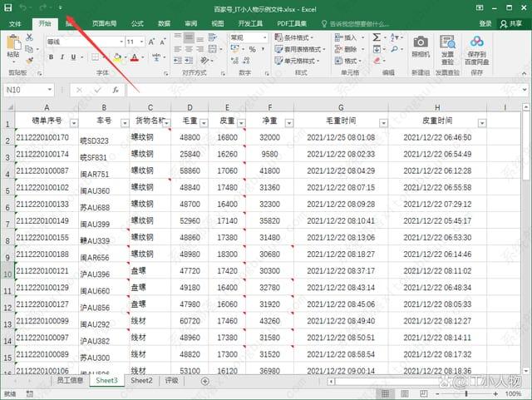Open the 页面布局 ribbon tab

pyautogui.click(x=104, y=24)
